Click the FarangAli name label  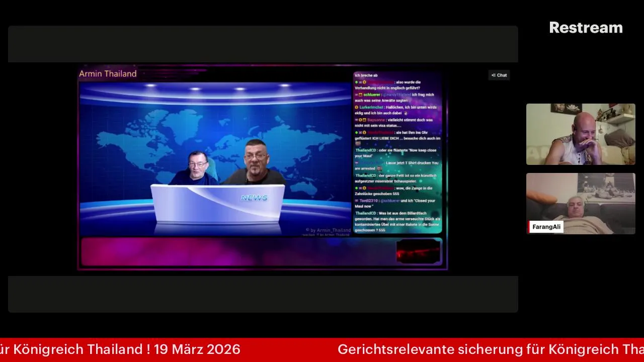546,227
